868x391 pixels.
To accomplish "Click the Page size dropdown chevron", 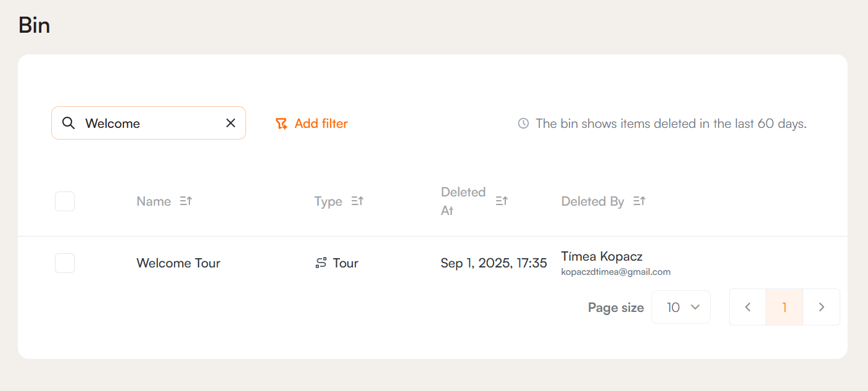I will pyautogui.click(x=695, y=307).
